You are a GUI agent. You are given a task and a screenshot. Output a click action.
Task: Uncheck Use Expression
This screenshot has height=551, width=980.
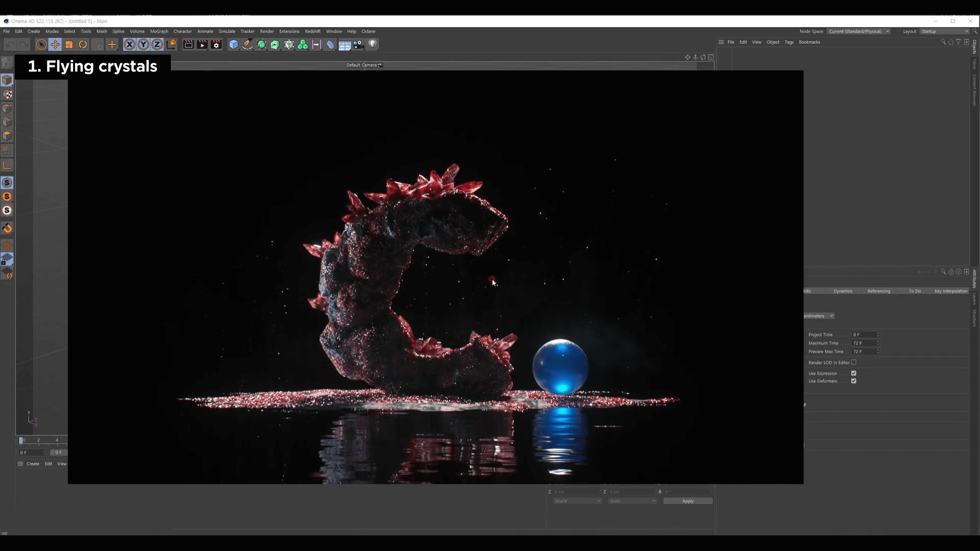[x=853, y=373]
